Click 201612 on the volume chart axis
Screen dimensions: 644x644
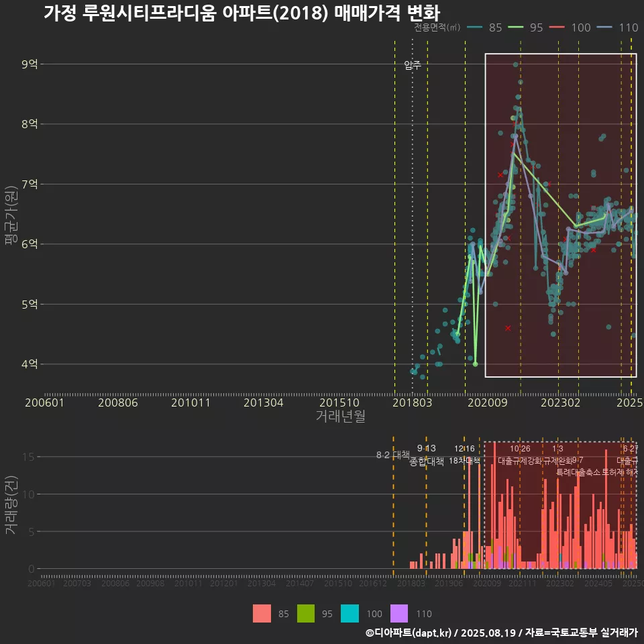(373, 583)
